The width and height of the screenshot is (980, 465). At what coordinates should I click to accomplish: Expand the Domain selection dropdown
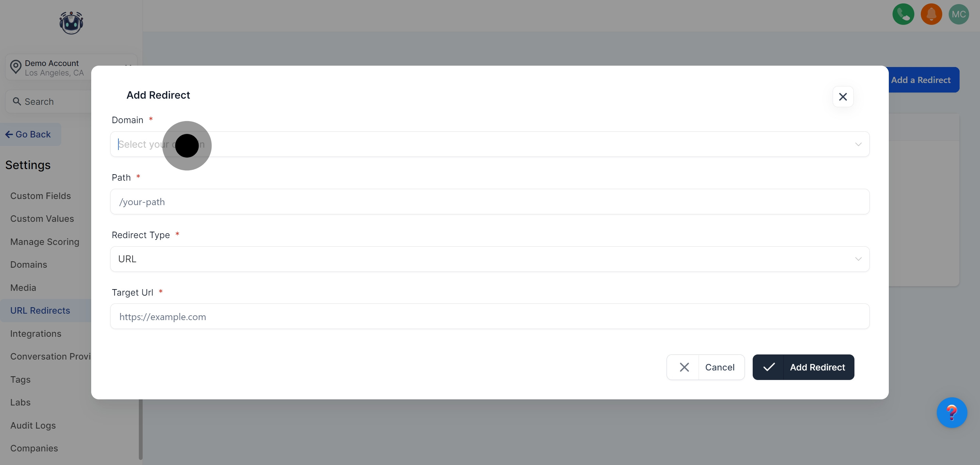coord(490,145)
